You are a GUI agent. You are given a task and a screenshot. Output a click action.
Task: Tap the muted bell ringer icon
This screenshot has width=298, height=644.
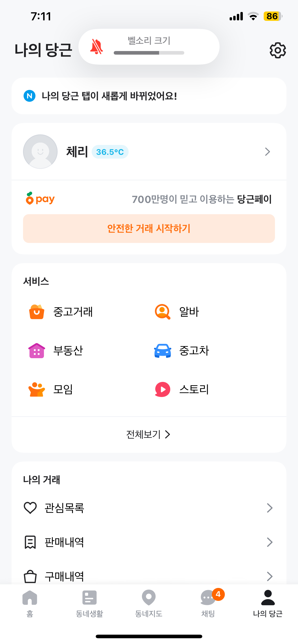point(96,47)
